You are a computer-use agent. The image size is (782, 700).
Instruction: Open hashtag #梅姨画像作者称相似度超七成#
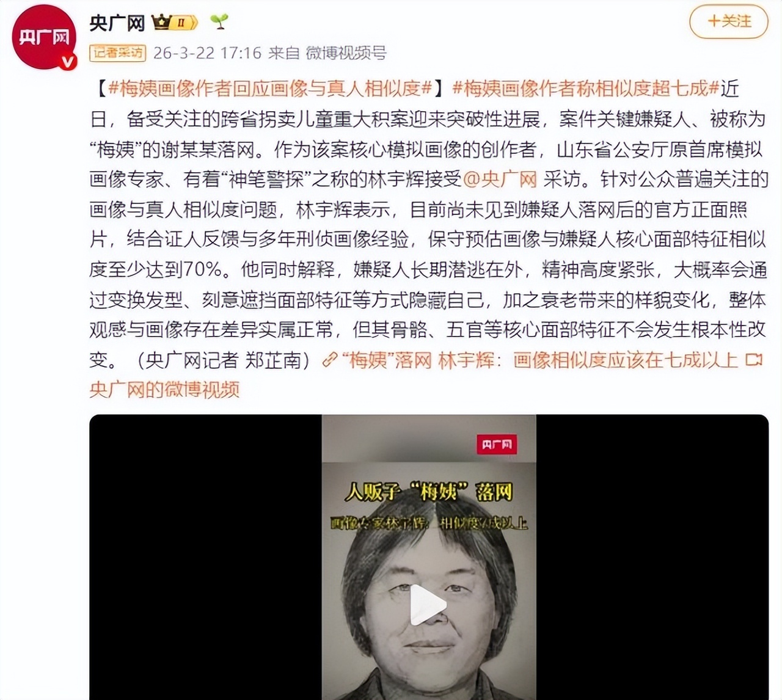tap(586, 89)
